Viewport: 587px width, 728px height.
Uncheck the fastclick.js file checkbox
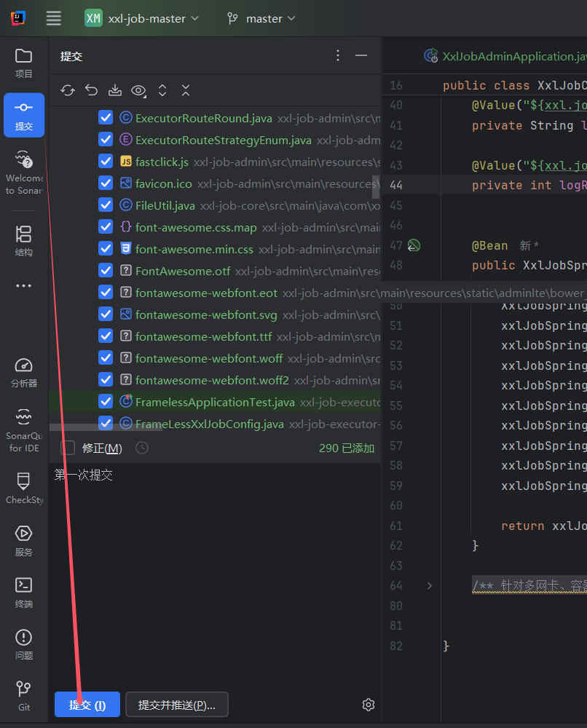pyautogui.click(x=106, y=162)
